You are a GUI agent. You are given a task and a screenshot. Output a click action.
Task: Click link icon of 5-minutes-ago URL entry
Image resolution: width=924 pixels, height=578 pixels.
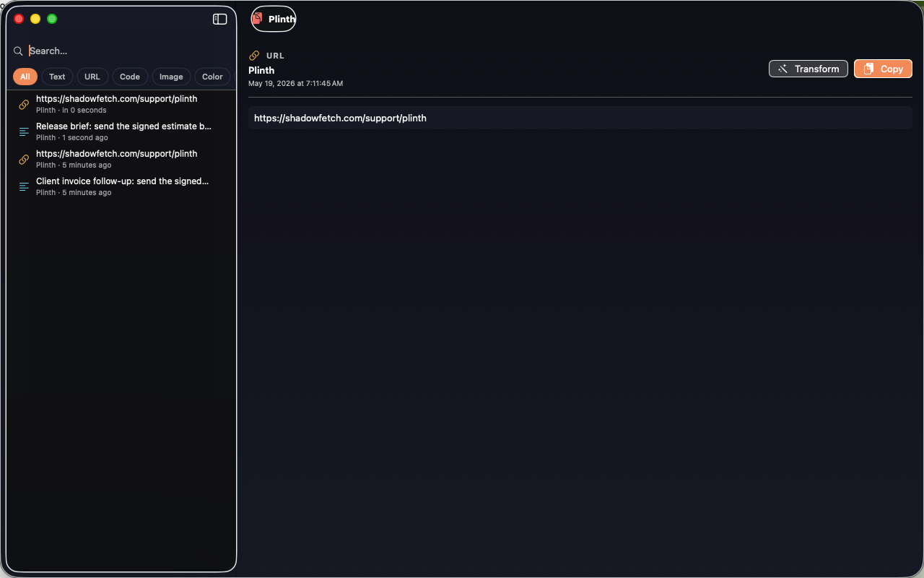[x=24, y=160]
